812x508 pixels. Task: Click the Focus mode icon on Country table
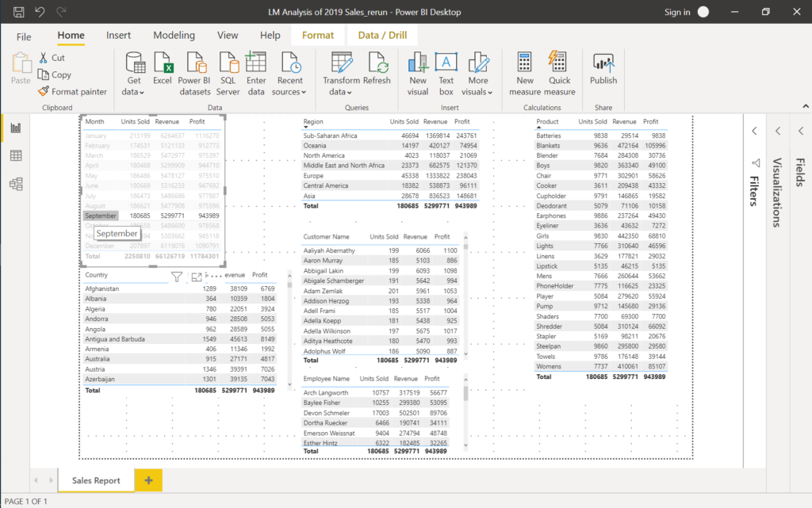pos(197,277)
